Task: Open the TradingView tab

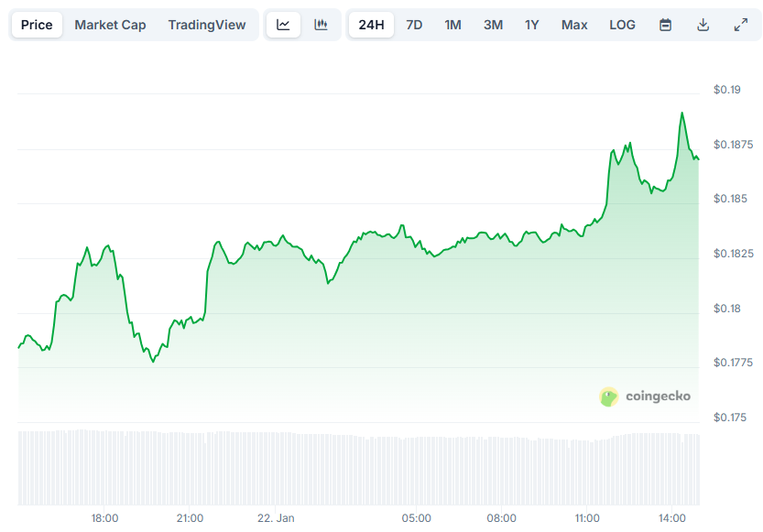Action: pyautogui.click(x=207, y=25)
